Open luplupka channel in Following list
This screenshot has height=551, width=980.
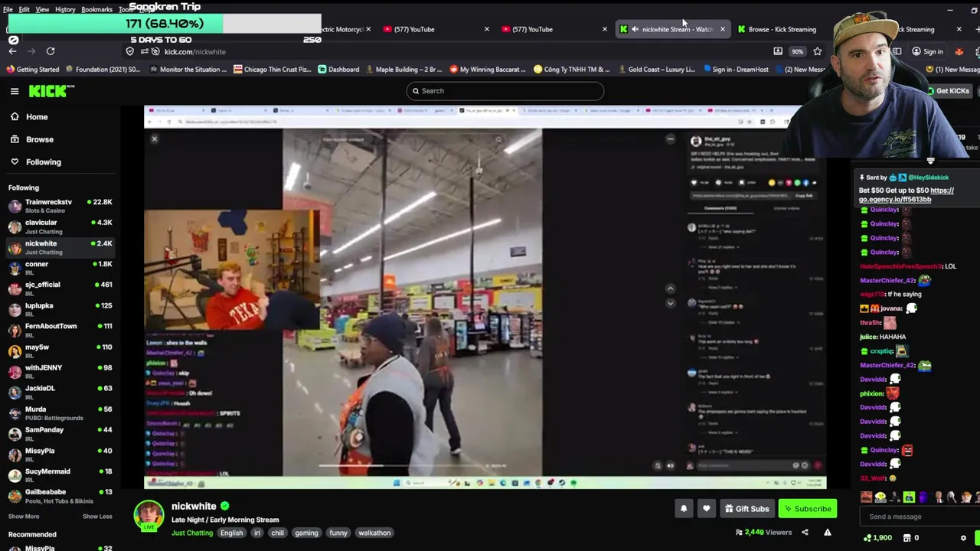(x=60, y=309)
